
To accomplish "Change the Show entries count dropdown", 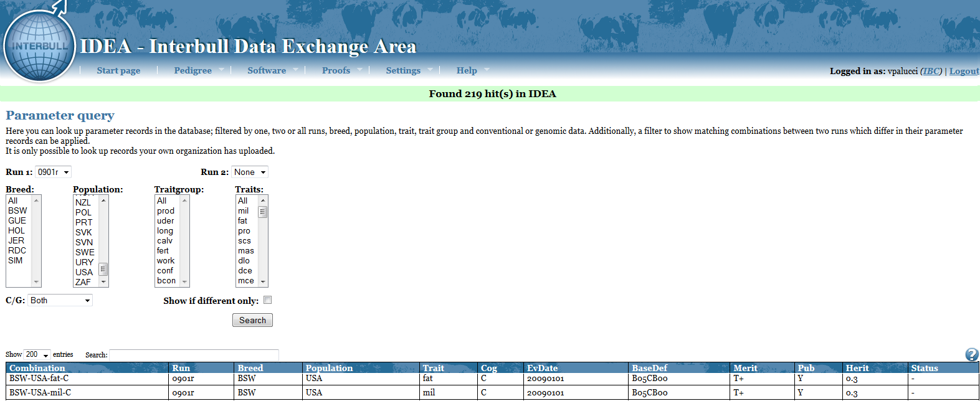I will (x=37, y=354).
